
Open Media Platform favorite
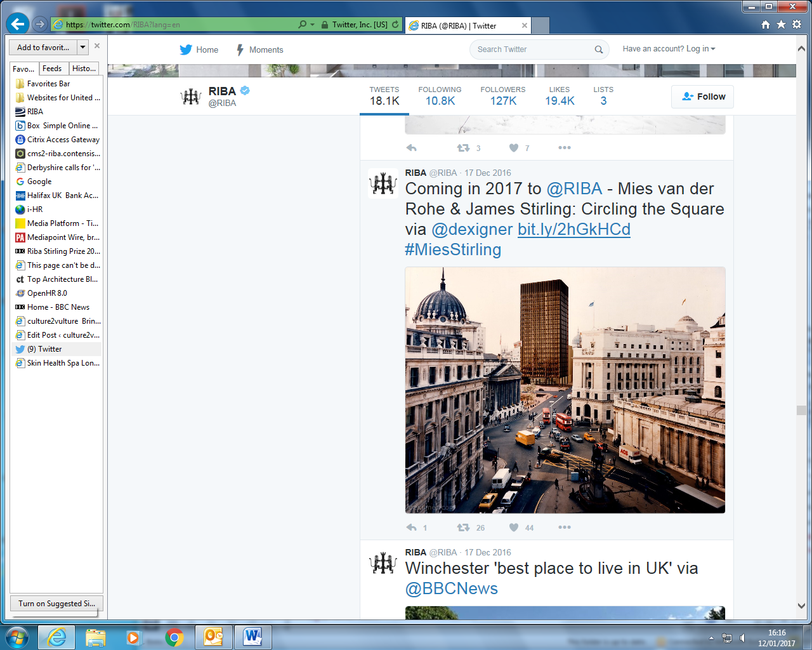pos(56,223)
